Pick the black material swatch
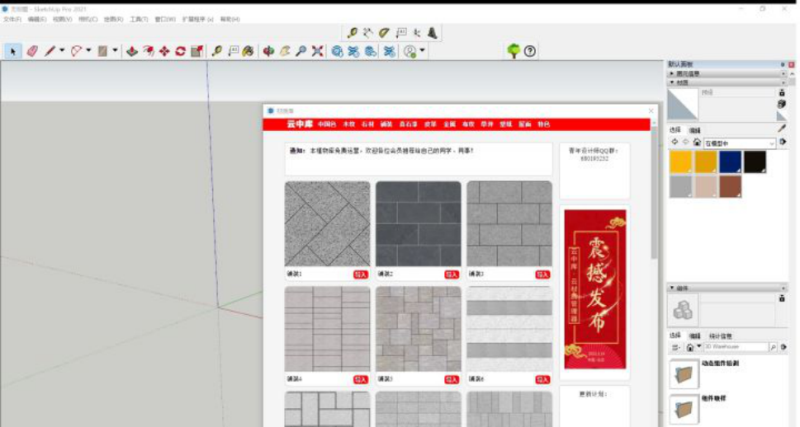800x427 pixels. click(x=755, y=162)
